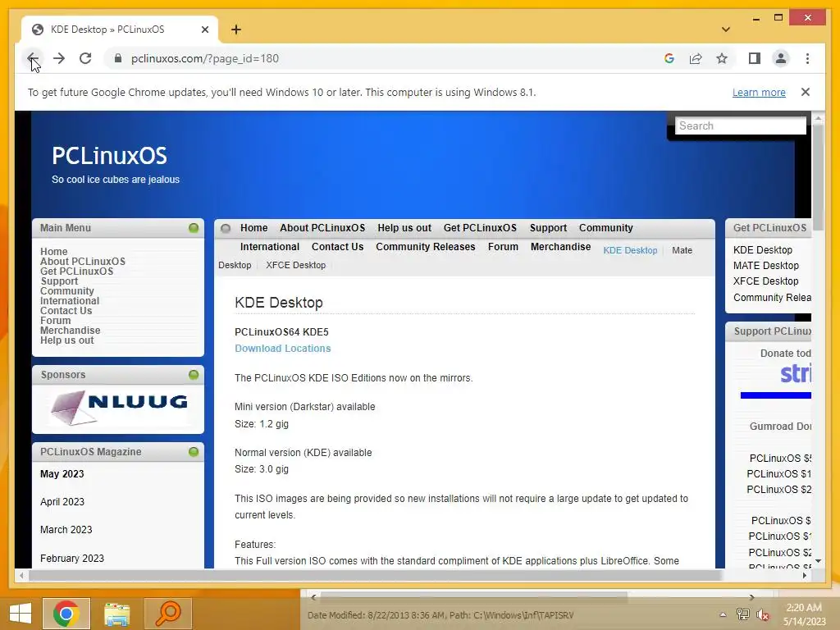Click in the site Search field
840x630 pixels.
[x=741, y=126]
